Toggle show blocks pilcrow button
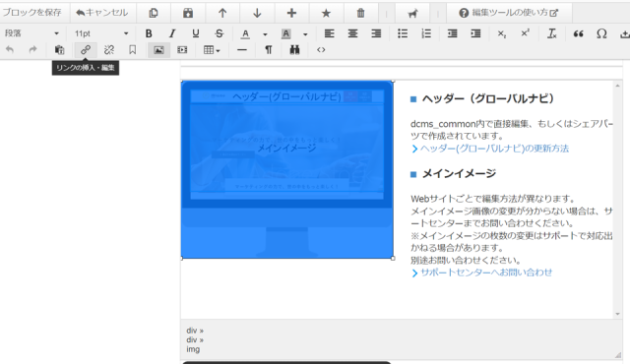Viewport: 630px width, 364px height. tap(269, 50)
